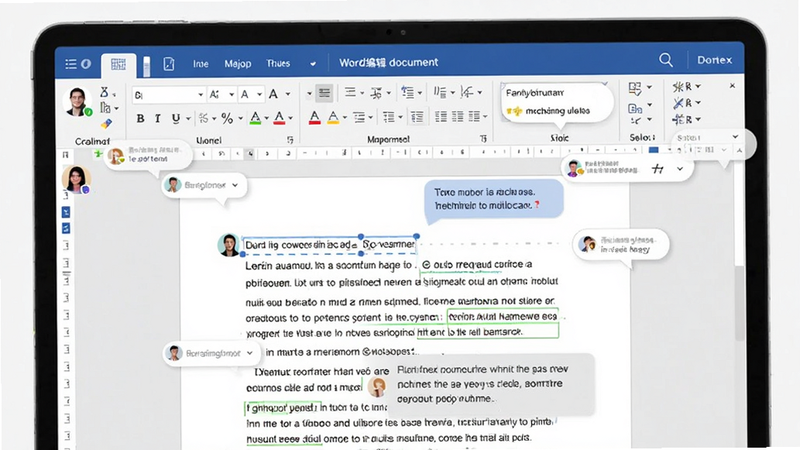Close the ribbon pane with the X
800x450 pixels.
pos(732,86)
